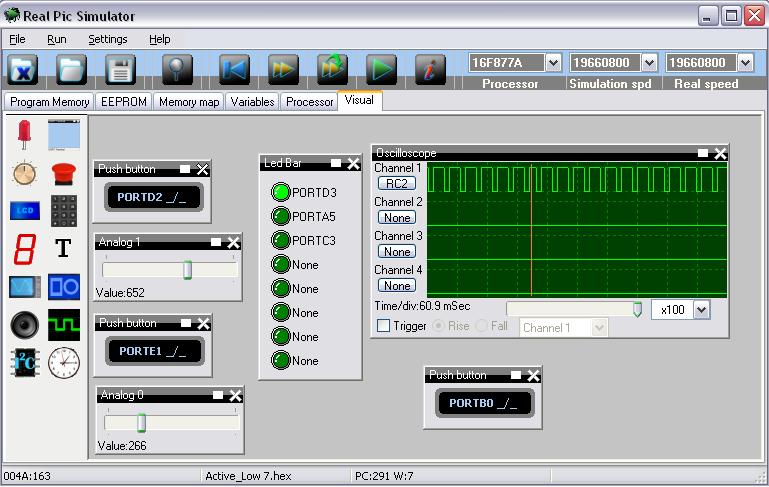
Task: Click the step-over icon with green arrow
Action: click(333, 70)
